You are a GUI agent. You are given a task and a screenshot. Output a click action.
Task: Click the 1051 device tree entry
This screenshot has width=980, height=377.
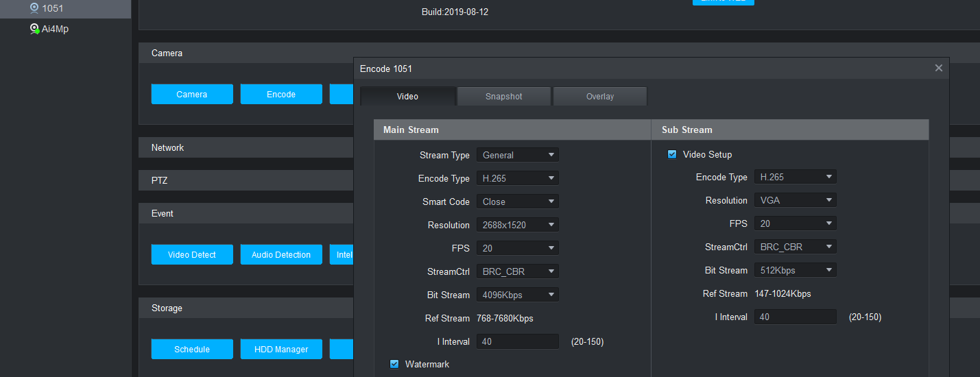(x=65, y=8)
